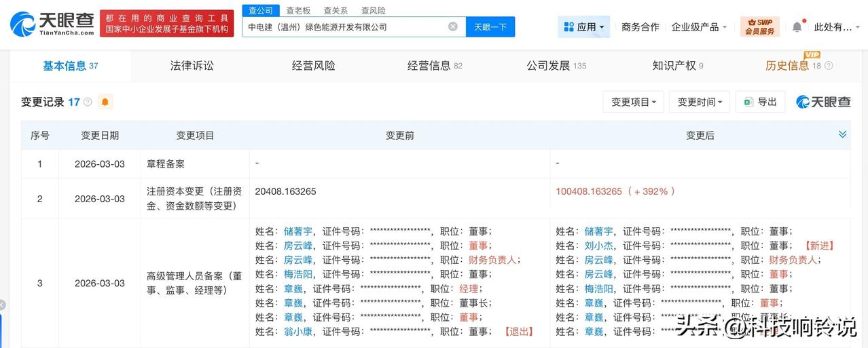Screen dimensions: 868x348
Task: Click the 天眼查 logo at top left
Action: click(52, 24)
